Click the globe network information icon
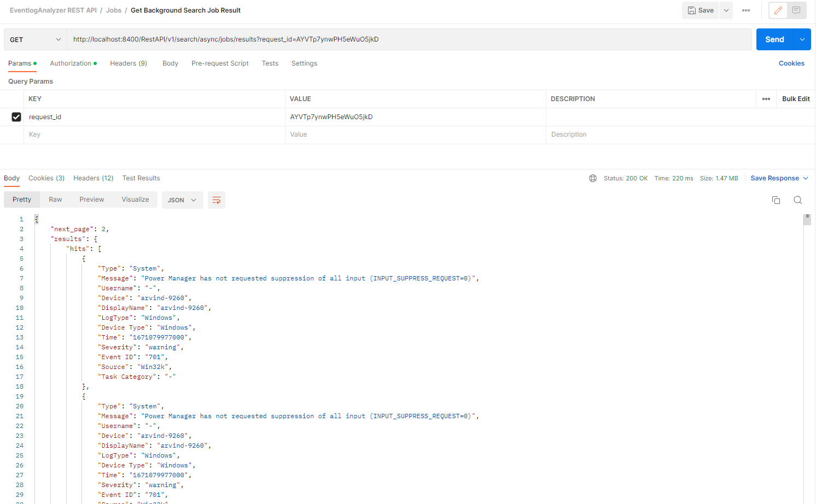The image size is (816, 504). (x=593, y=178)
